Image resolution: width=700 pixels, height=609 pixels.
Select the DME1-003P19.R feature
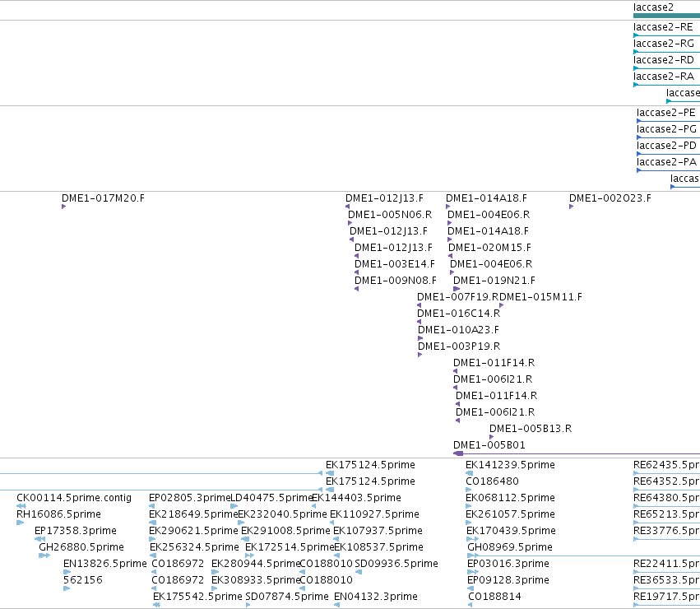point(459,346)
